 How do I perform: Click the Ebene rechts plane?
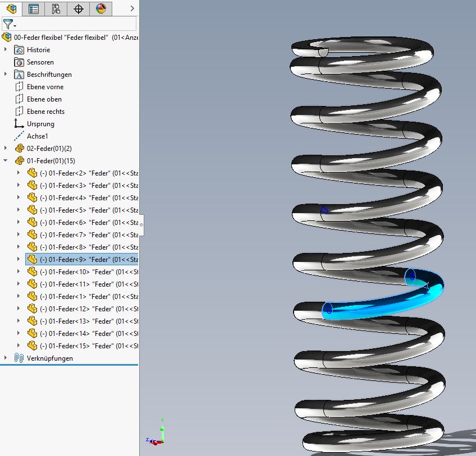(x=45, y=112)
